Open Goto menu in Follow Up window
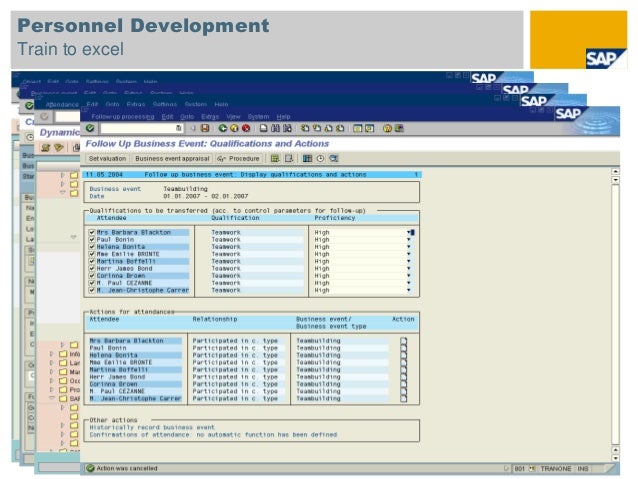 [x=187, y=117]
